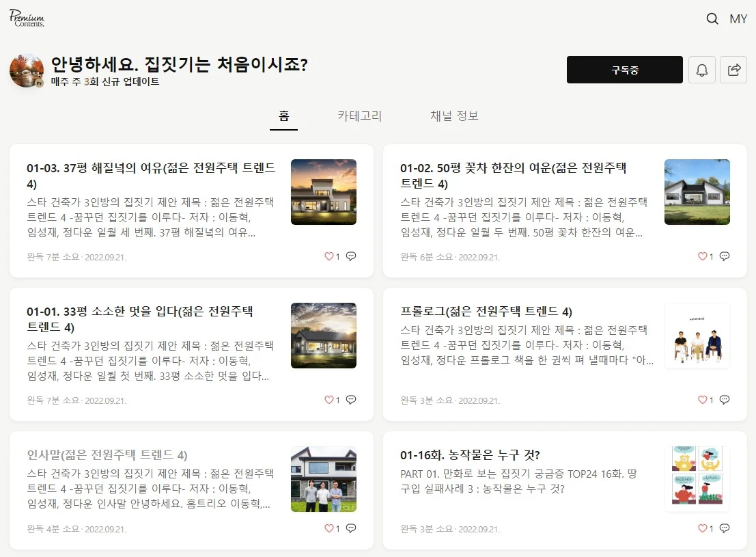Switch to the 카테고리 tab
Viewport: 756px width, 557px height.
tap(360, 116)
